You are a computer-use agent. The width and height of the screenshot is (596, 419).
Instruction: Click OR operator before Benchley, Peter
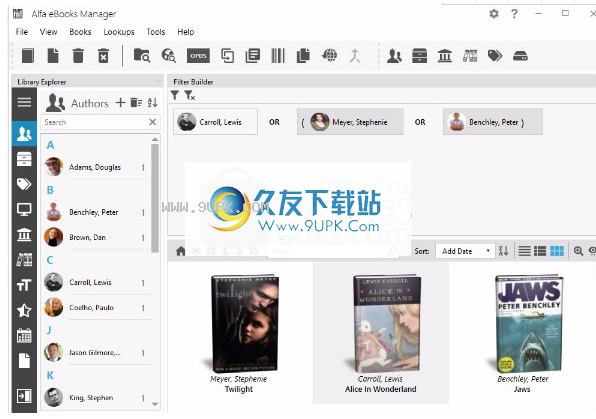click(420, 122)
